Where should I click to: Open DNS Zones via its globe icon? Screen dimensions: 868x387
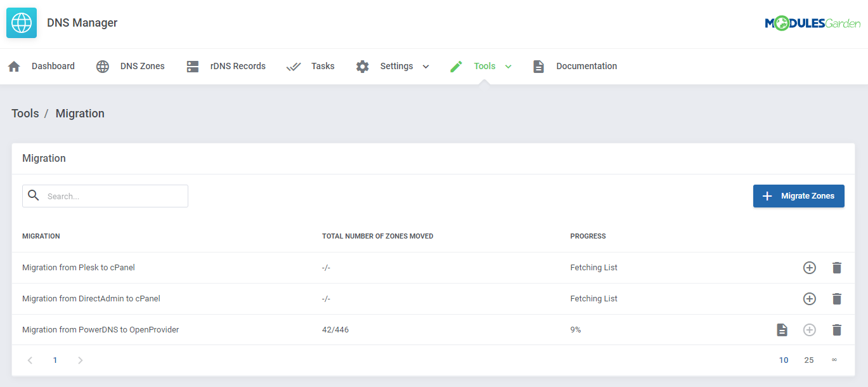[102, 65]
